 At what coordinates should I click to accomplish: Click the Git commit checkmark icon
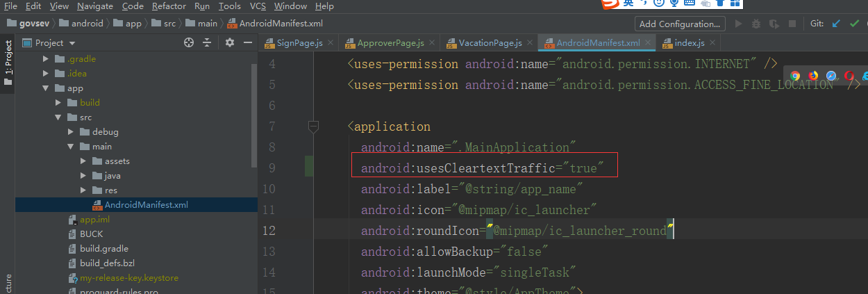click(x=856, y=24)
